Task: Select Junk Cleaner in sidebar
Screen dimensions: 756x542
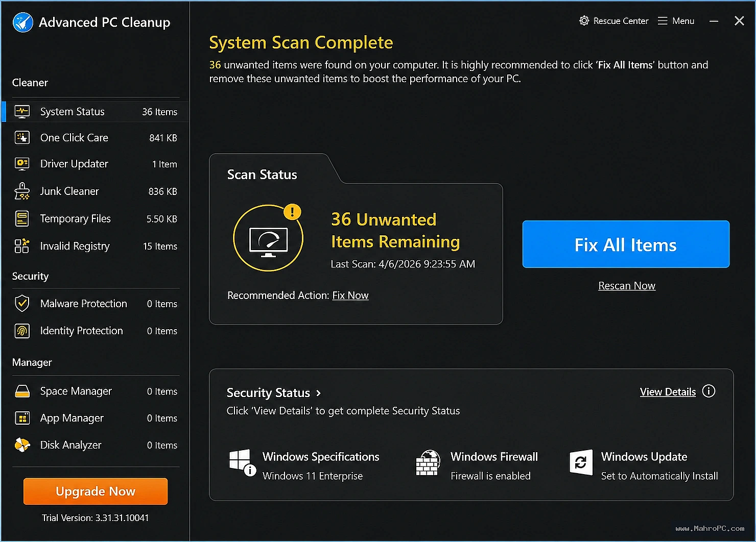Action: pos(96,191)
